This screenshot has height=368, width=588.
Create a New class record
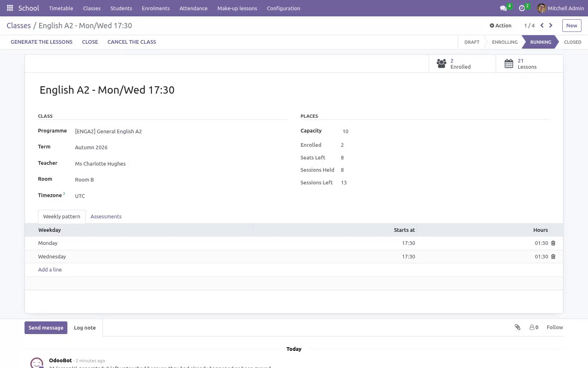coord(572,25)
